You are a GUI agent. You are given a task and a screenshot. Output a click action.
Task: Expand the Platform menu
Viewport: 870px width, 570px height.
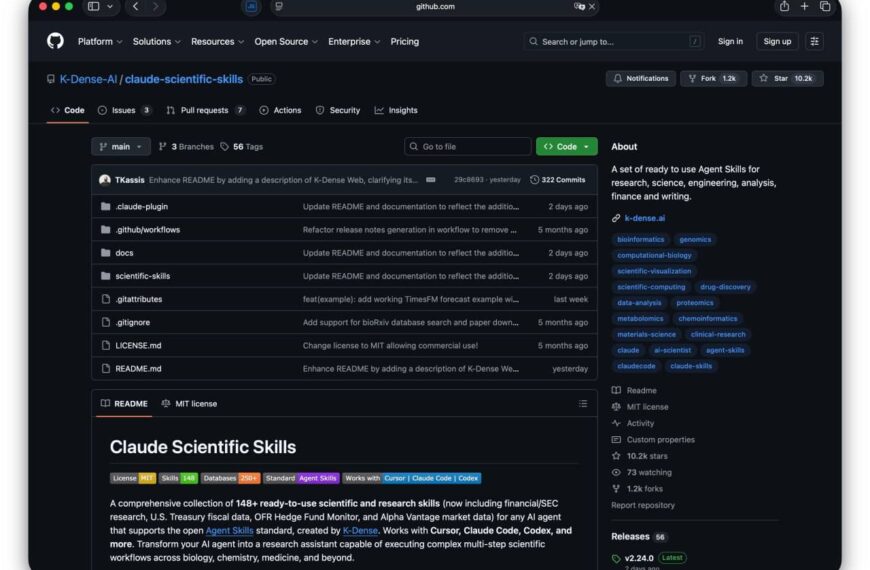click(100, 42)
